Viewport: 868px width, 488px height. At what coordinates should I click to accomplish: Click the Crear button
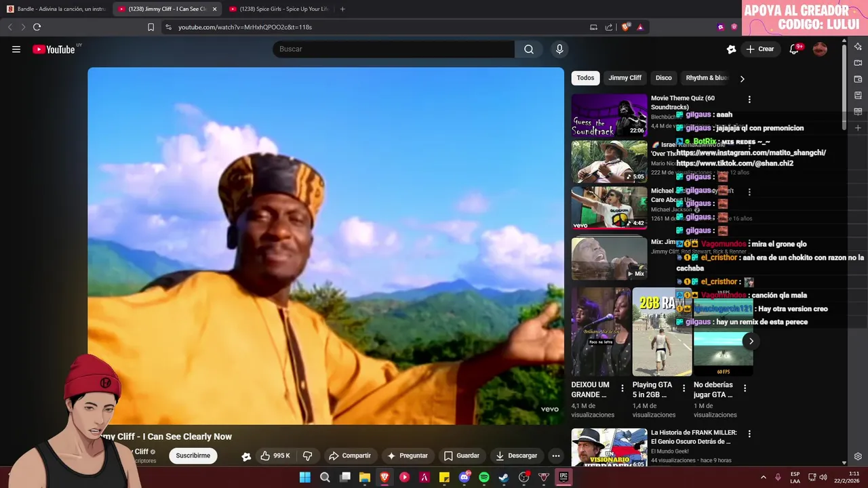[760, 49]
